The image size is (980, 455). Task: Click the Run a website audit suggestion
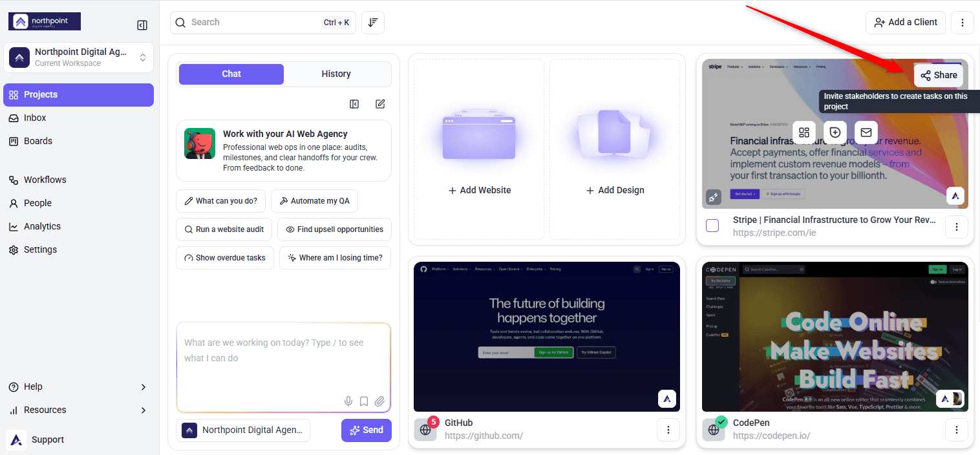[224, 229]
